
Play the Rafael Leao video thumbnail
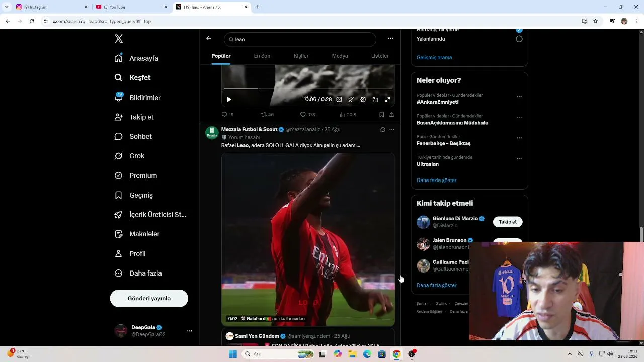[308, 240]
